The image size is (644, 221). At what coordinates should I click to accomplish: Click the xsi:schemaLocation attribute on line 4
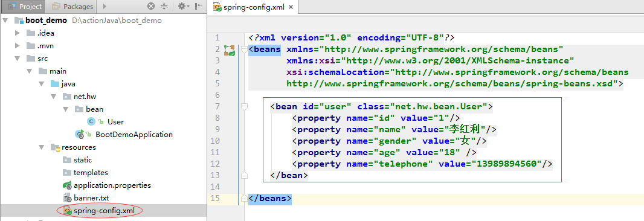[457, 72]
